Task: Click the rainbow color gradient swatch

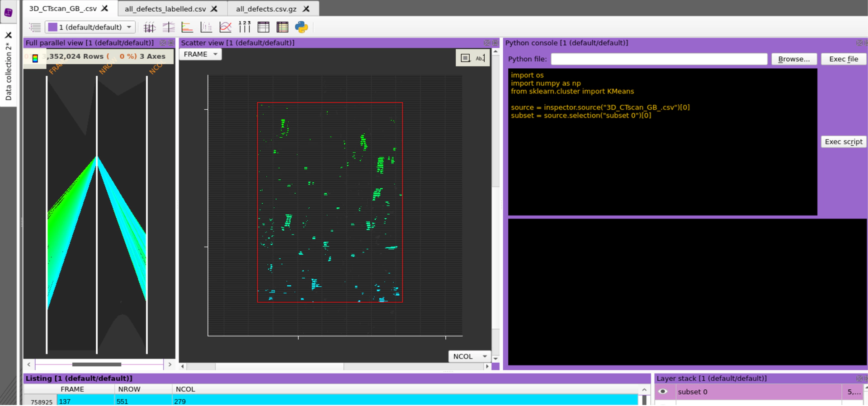Action: click(x=35, y=58)
